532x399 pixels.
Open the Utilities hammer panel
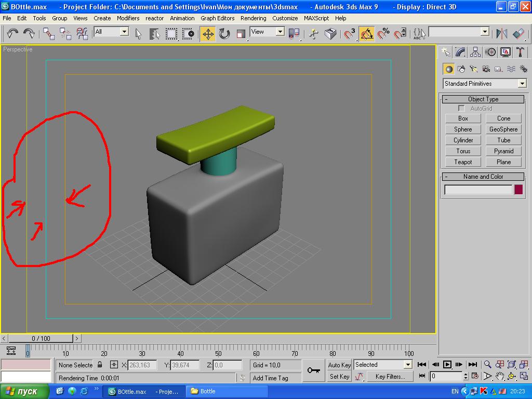pyautogui.click(x=520, y=52)
